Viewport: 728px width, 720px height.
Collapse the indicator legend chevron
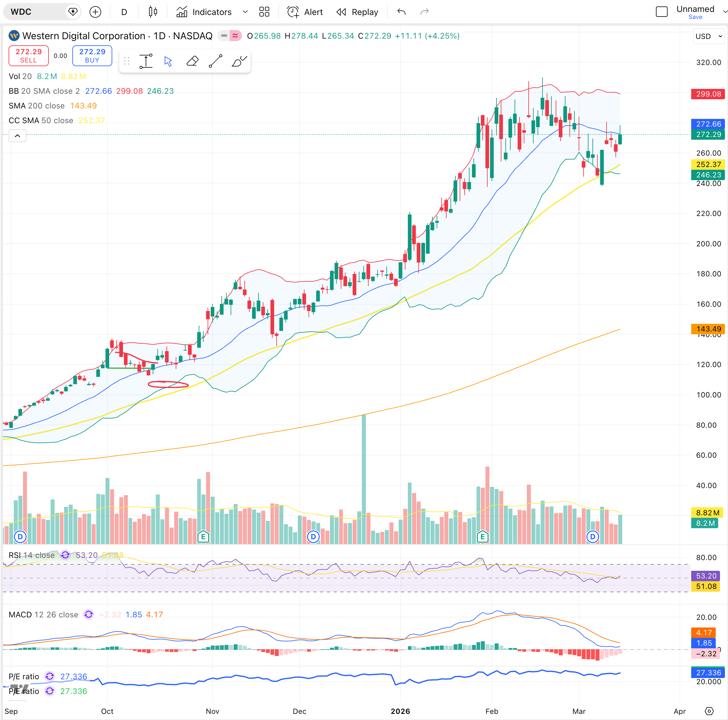pos(17,135)
